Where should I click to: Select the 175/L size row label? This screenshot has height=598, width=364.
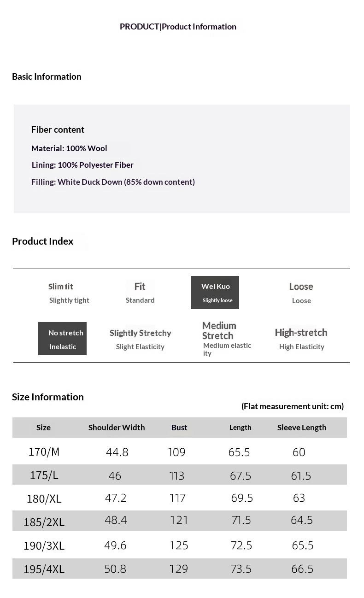pos(44,475)
